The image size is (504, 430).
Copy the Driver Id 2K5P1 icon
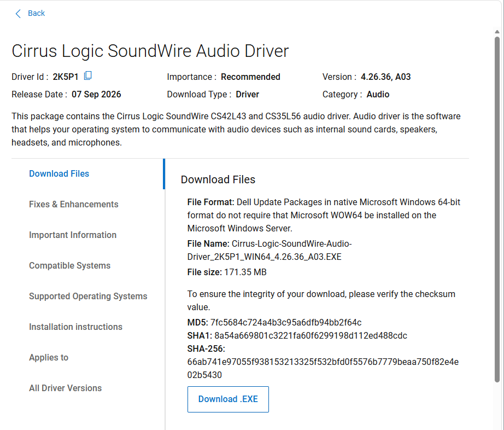[88, 75]
